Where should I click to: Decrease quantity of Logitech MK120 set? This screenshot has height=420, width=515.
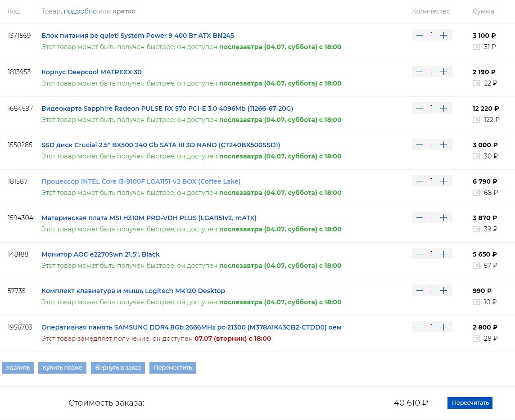[x=420, y=290]
